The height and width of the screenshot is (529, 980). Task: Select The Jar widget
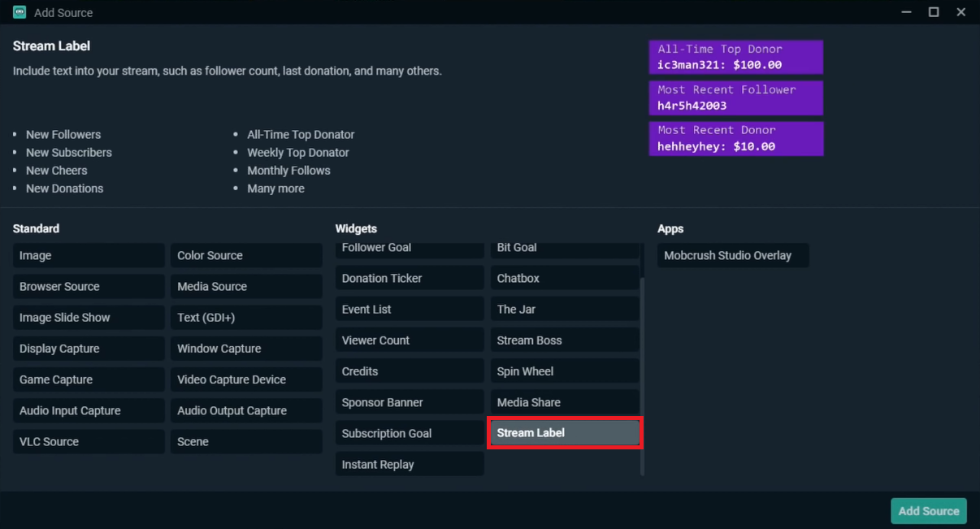pyautogui.click(x=565, y=309)
